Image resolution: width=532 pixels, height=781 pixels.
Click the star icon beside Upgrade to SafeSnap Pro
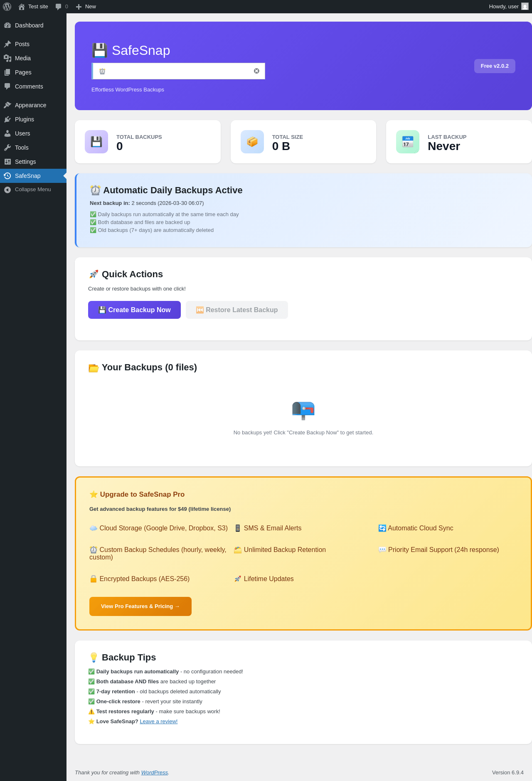(94, 494)
